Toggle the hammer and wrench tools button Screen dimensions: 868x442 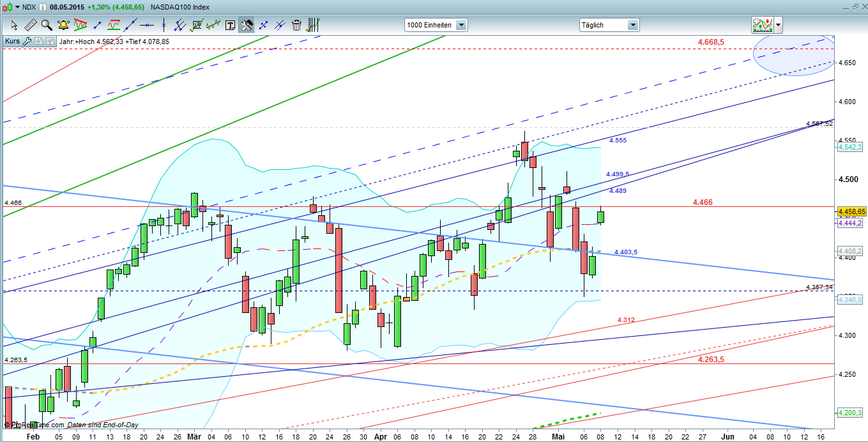(247, 25)
